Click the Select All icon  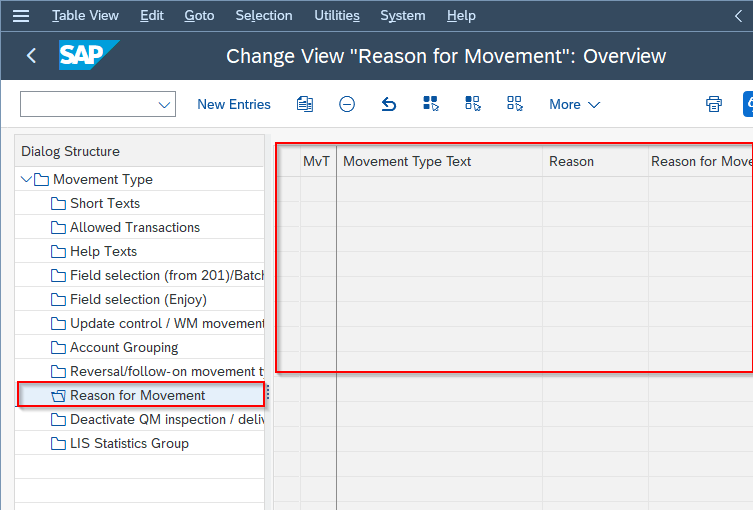click(x=431, y=104)
